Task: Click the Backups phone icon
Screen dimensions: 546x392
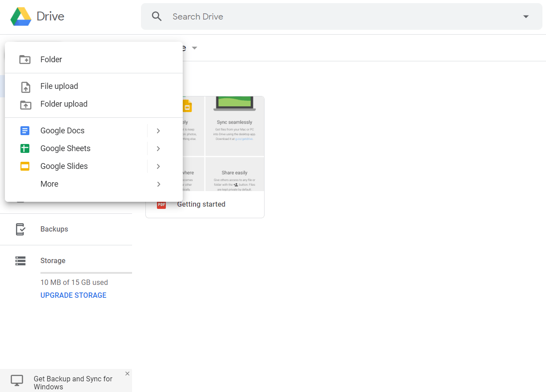Action: 20,229
